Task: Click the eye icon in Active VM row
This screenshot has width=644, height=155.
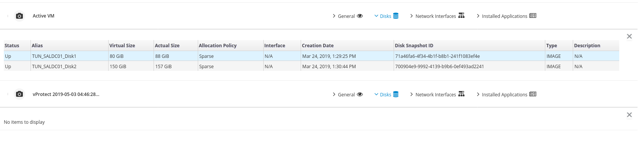Action: [x=360, y=16]
